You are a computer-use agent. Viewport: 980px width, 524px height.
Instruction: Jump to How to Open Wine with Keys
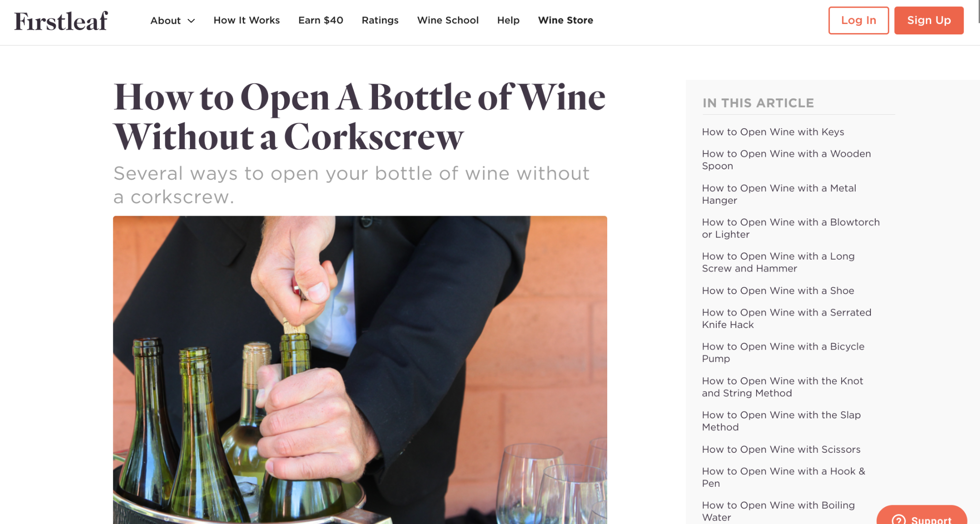point(773,132)
